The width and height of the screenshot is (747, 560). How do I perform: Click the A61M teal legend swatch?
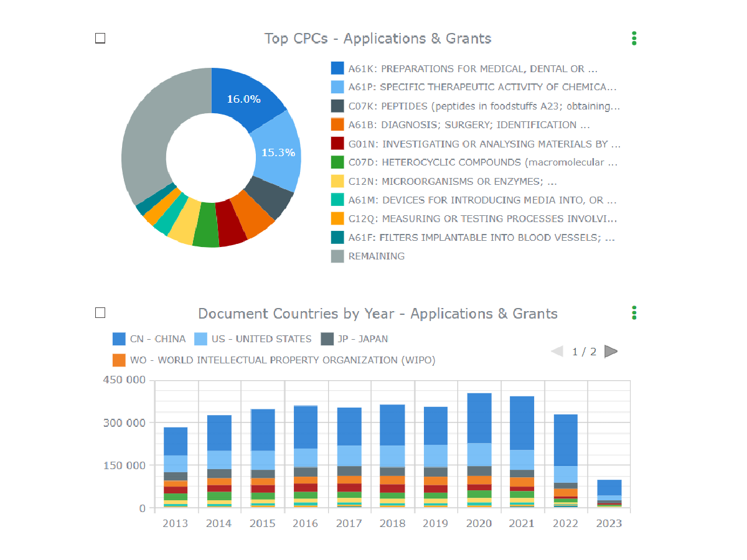tap(337, 200)
